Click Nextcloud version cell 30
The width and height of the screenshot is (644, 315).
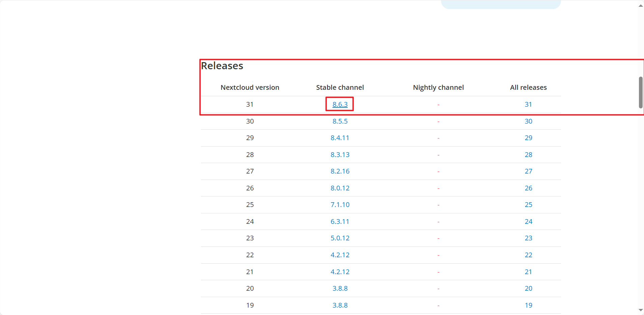(250, 121)
